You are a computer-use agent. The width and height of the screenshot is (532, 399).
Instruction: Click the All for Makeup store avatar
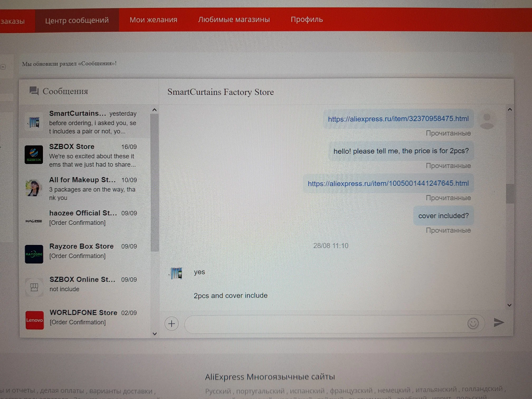pos(34,188)
